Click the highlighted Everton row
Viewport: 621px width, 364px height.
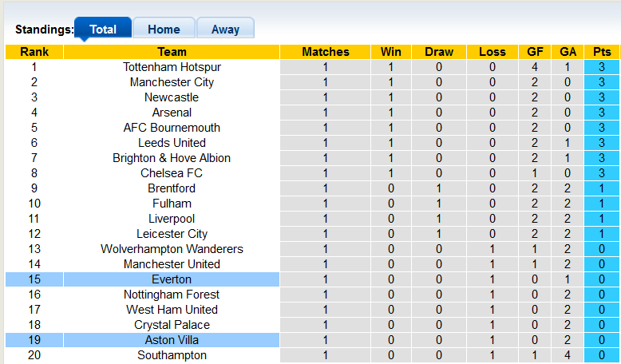click(172, 279)
